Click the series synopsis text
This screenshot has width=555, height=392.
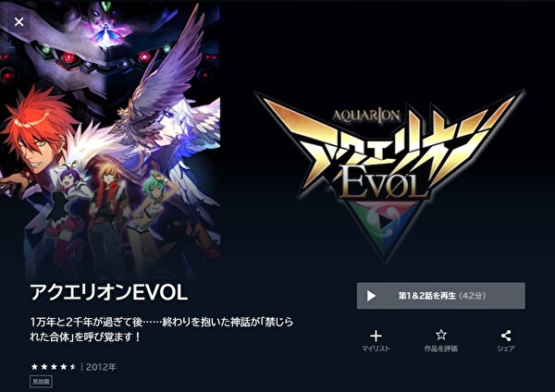coord(161,329)
